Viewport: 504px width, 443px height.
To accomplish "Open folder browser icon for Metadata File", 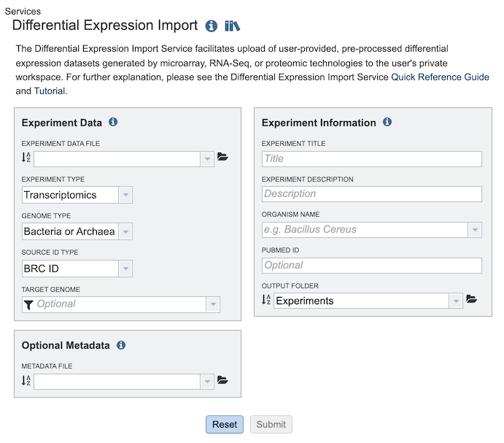I will pyautogui.click(x=222, y=380).
